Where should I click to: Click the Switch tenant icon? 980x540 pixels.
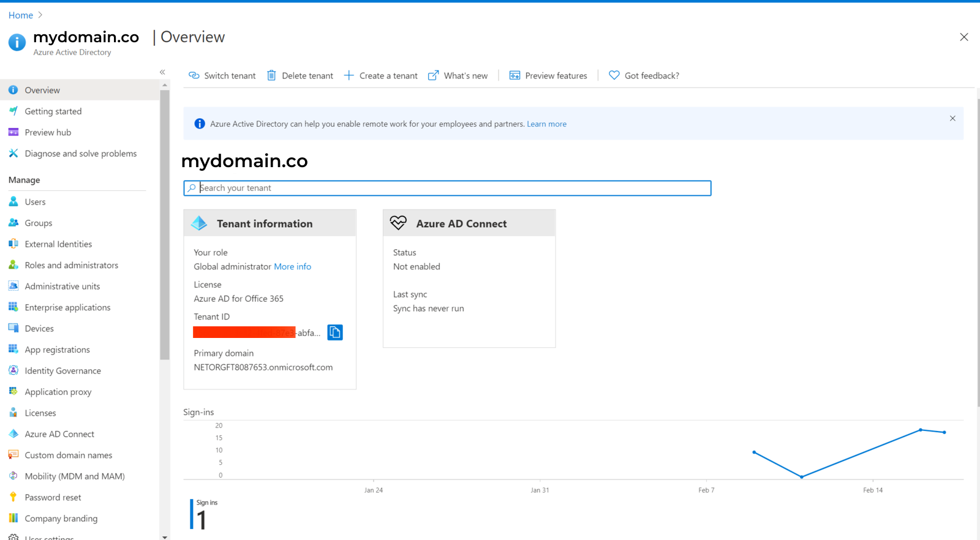[x=194, y=75]
